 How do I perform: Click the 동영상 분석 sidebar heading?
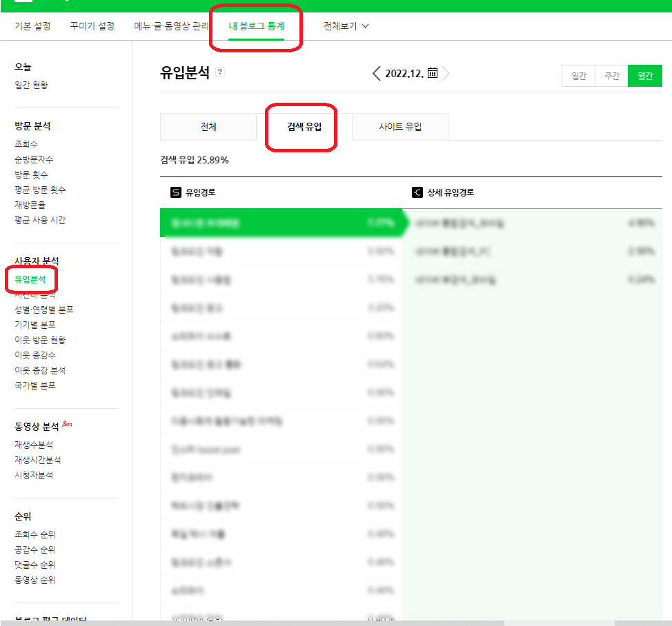click(x=37, y=427)
